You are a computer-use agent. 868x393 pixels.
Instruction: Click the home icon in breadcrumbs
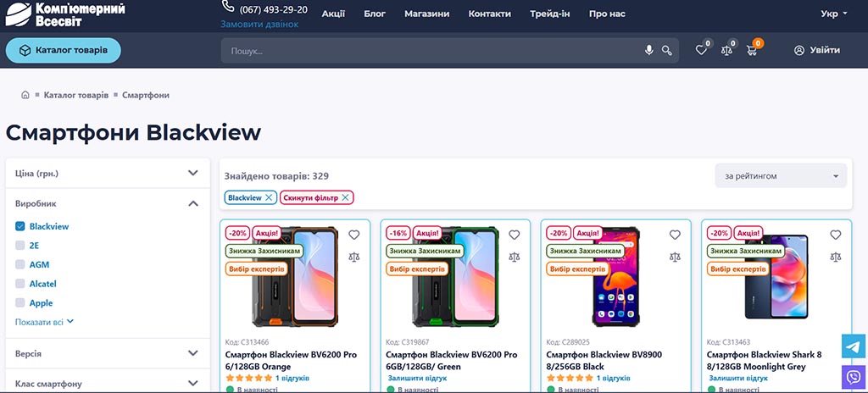point(25,95)
